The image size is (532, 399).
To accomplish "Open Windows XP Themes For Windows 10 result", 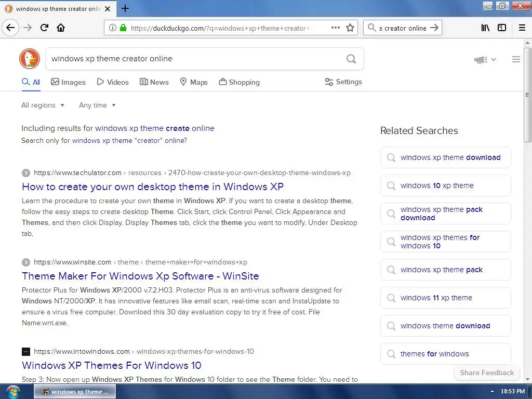I will (112, 365).
